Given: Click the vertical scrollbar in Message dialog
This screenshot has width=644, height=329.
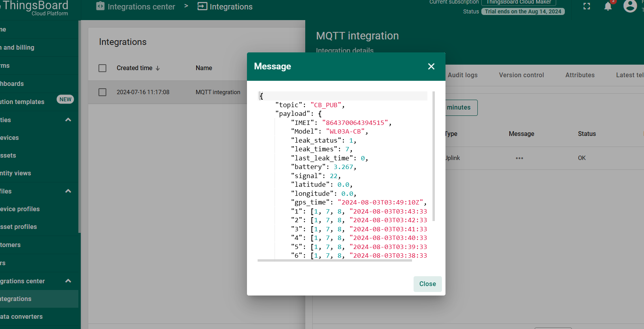Looking at the screenshot, I should tap(434, 156).
